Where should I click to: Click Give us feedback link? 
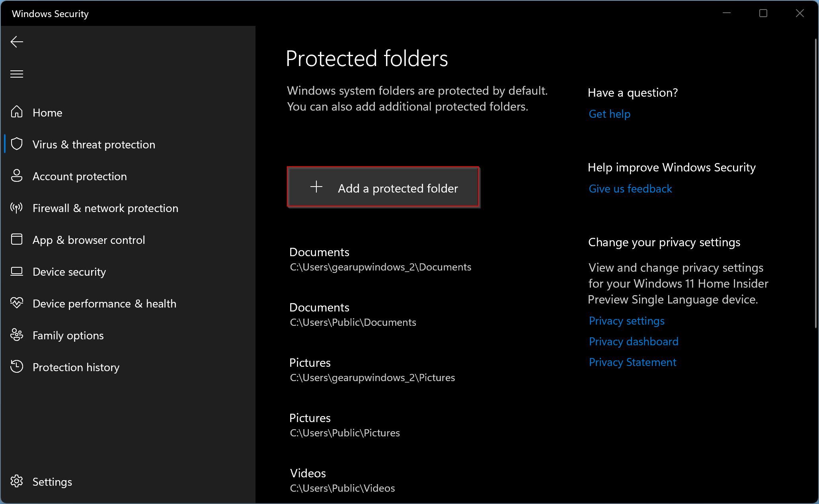[x=630, y=189]
